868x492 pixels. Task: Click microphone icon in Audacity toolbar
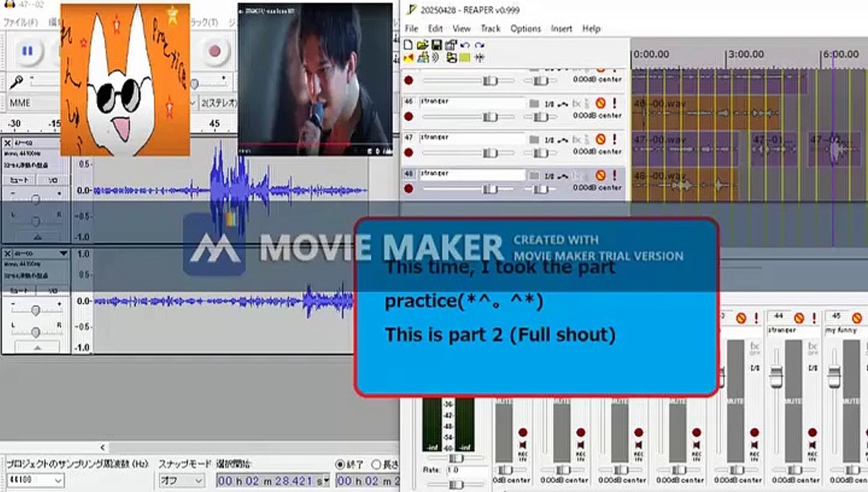tap(16, 82)
